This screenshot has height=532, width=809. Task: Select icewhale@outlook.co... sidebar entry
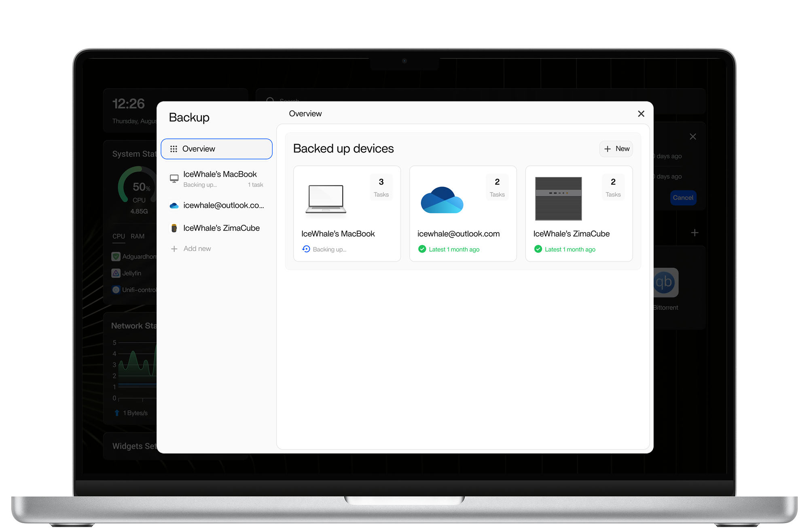(223, 206)
